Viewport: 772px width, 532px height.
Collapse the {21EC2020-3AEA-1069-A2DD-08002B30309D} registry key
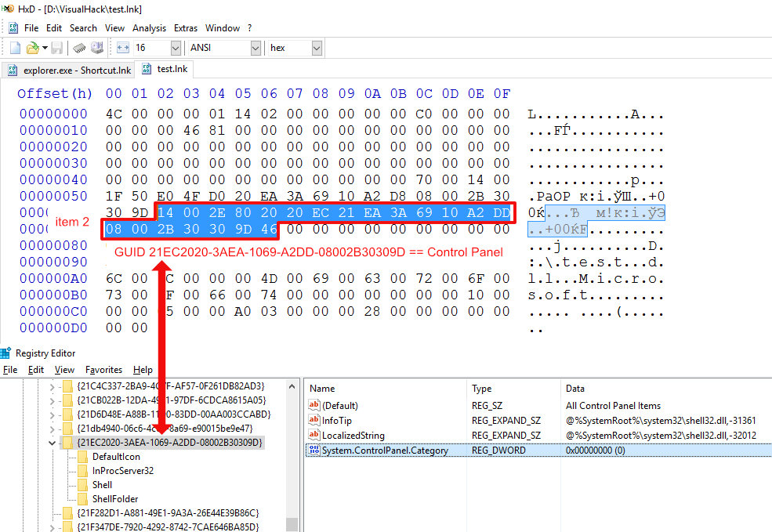pyautogui.click(x=53, y=443)
